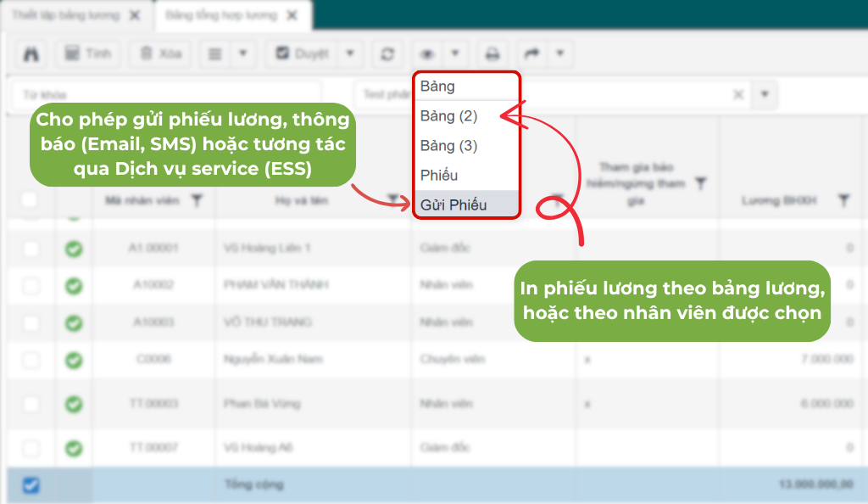The width and height of the screenshot is (868, 504).
Task: Click the eye view icon
Action: point(427,53)
